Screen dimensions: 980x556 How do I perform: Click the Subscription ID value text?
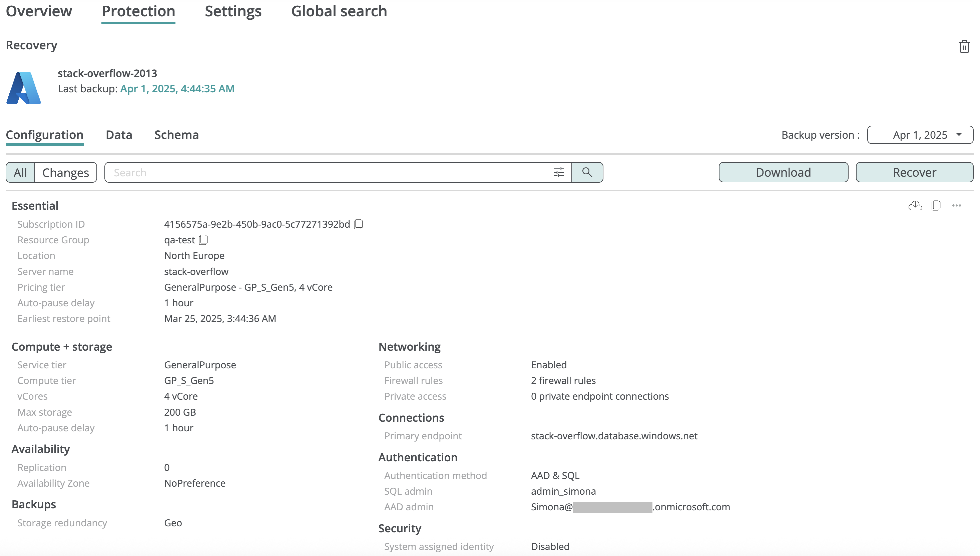click(257, 224)
